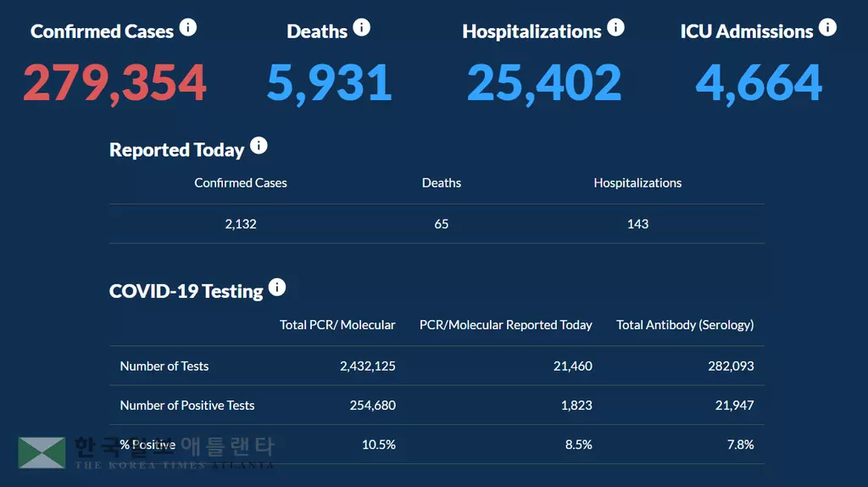Select the Number of Tests row label
This screenshot has width=868, height=487.
coord(164,367)
